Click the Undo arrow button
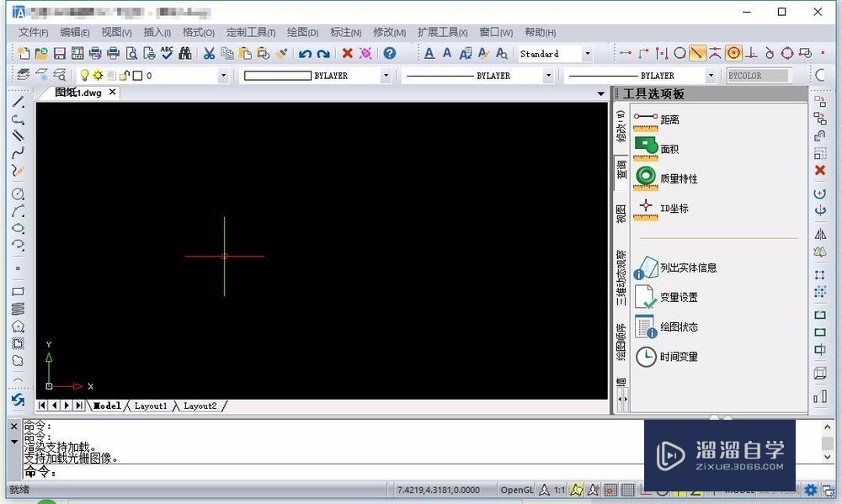Screen dimensions: 842x504 click(304, 53)
